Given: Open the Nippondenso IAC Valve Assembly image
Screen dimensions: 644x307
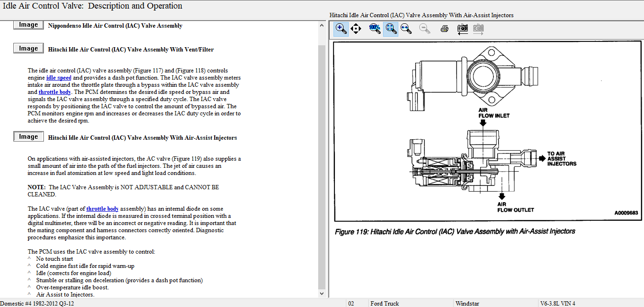Looking at the screenshot, I should coord(29,25).
